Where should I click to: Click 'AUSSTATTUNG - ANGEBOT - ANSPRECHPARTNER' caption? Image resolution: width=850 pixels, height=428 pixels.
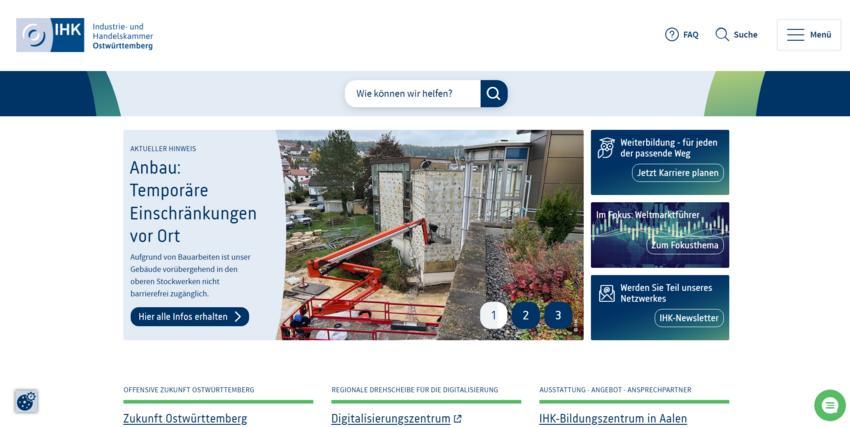click(x=615, y=390)
